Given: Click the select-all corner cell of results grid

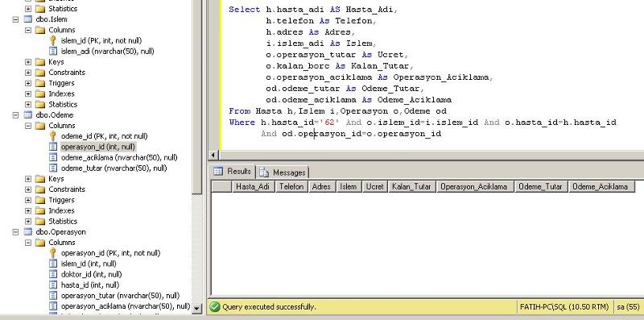Looking at the screenshot, I should tap(221, 186).
